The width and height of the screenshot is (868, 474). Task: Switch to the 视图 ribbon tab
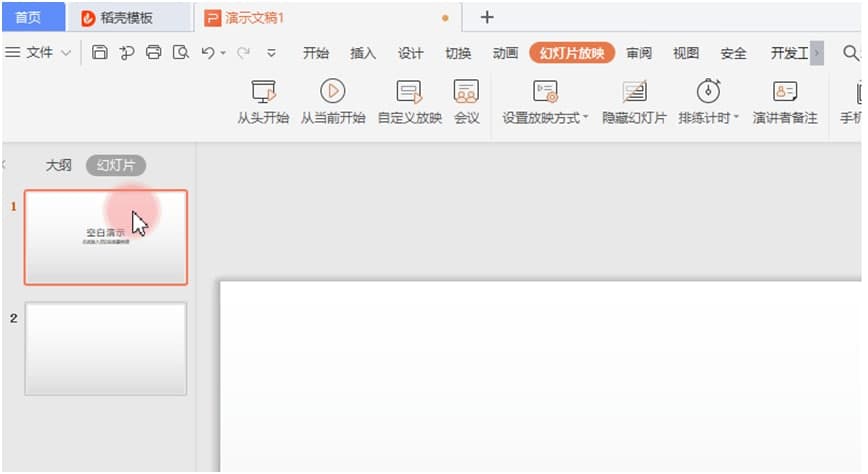686,53
